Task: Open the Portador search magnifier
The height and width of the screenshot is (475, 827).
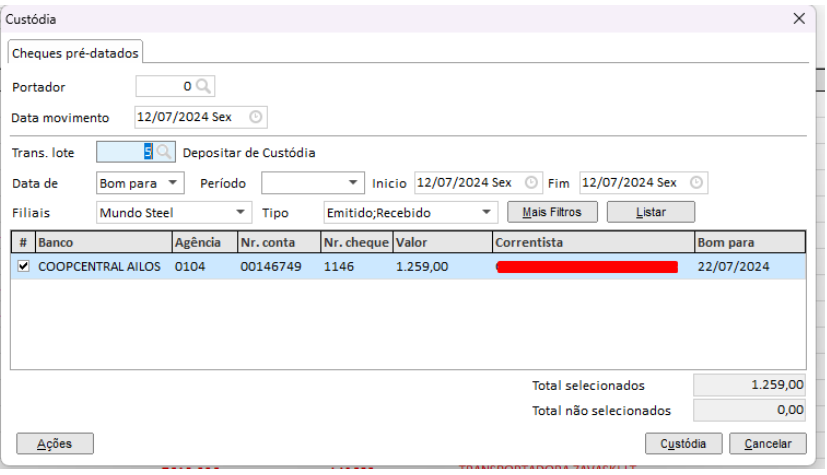Action: coord(204,86)
